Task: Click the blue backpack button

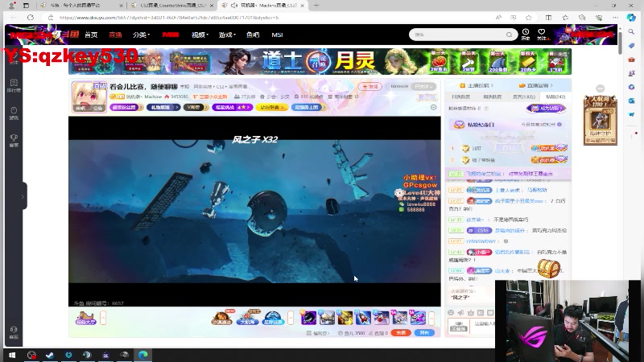Action: (424, 333)
